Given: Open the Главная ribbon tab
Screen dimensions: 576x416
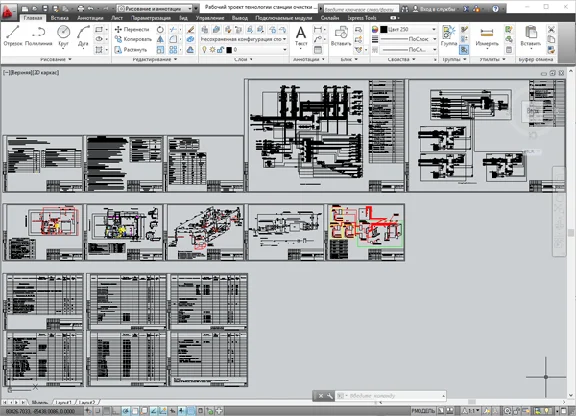Looking at the screenshot, I should coord(33,18).
